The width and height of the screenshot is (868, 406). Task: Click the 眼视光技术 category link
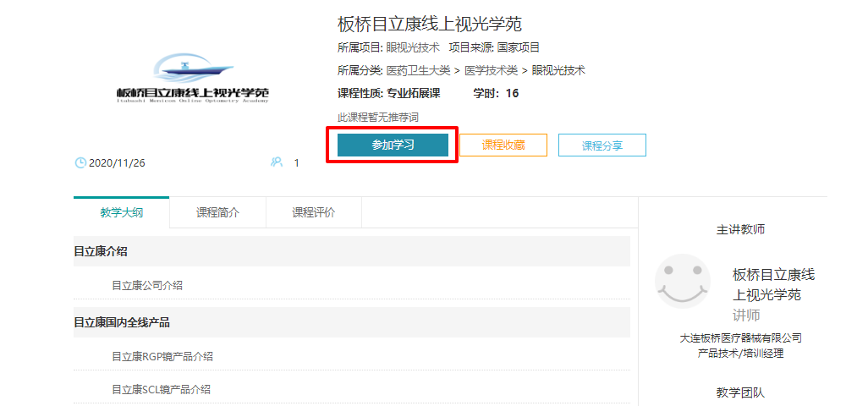(558, 70)
